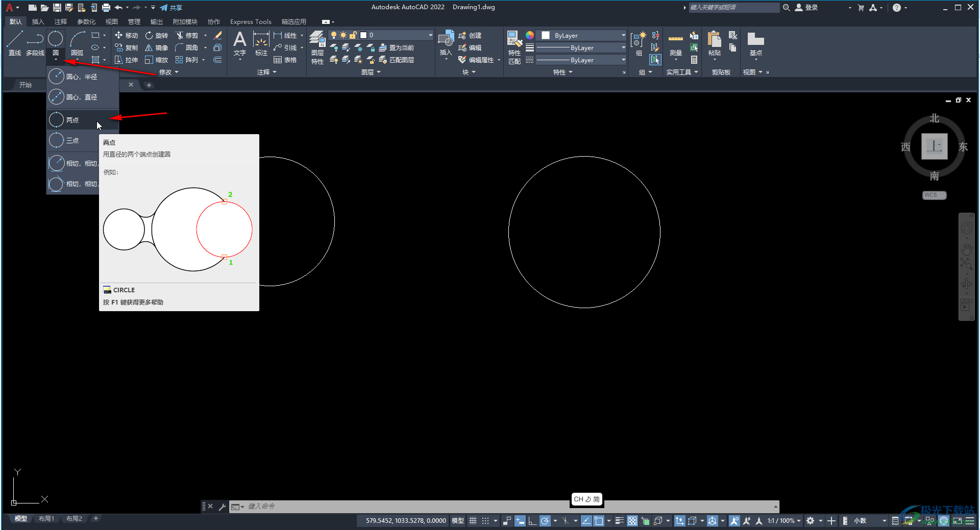Click the Dimension (标注) tool
Viewport: 980px width, 530px height.
[261, 43]
